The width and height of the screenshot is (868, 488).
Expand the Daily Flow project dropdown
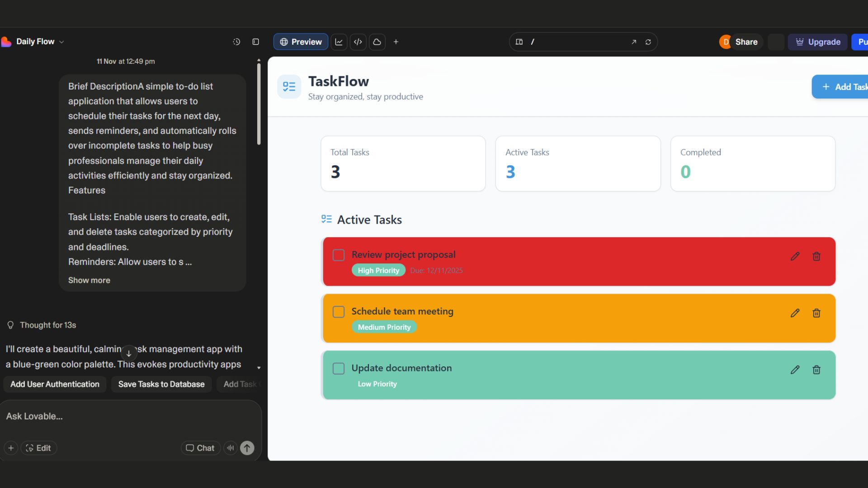[x=61, y=42]
